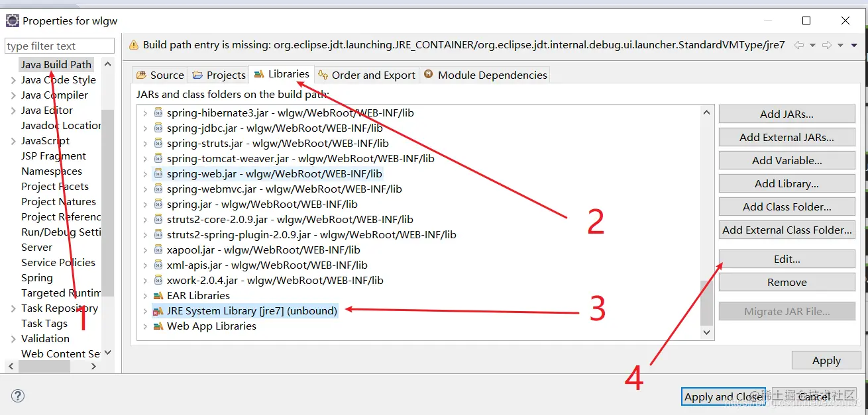Select the Libraries tab
This screenshot has height=415, width=868.
pyautogui.click(x=282, y=74)
